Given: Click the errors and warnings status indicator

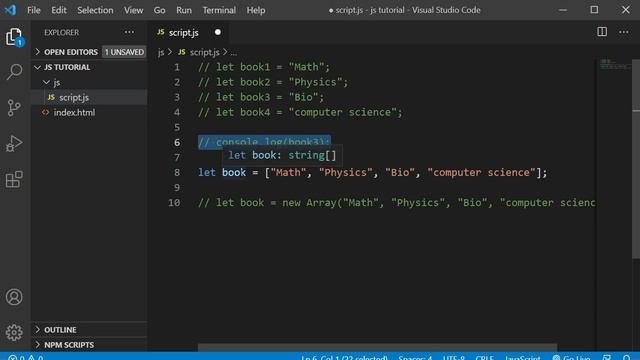Looking at the screenshot, I should [x=26, y=357].
